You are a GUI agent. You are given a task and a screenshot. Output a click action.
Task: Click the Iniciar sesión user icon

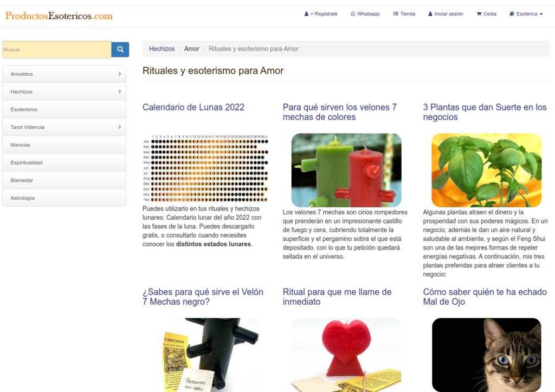(430, 14)
